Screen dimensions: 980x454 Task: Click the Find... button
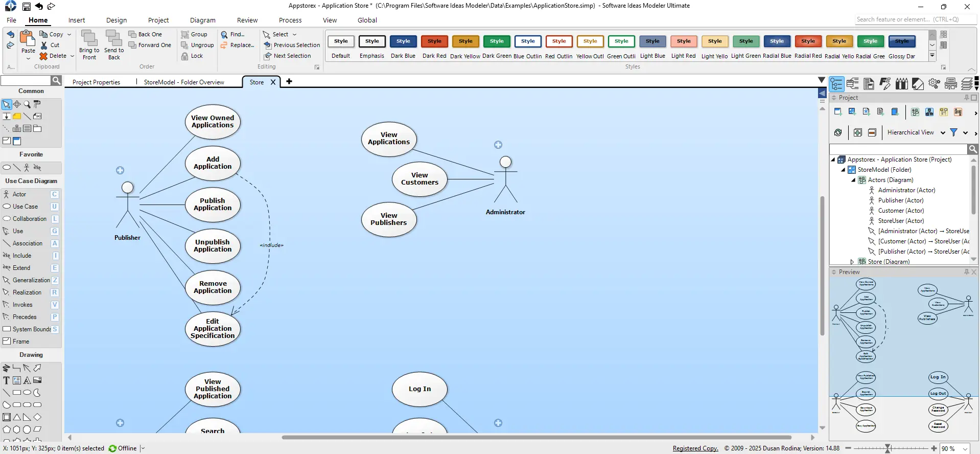(x=233, y=34)
